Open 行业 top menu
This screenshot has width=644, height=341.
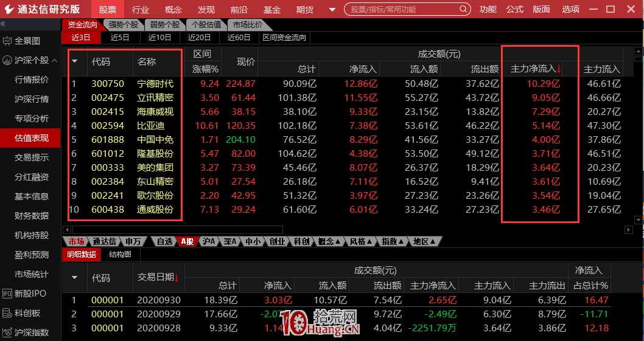[x=141, y=10]
